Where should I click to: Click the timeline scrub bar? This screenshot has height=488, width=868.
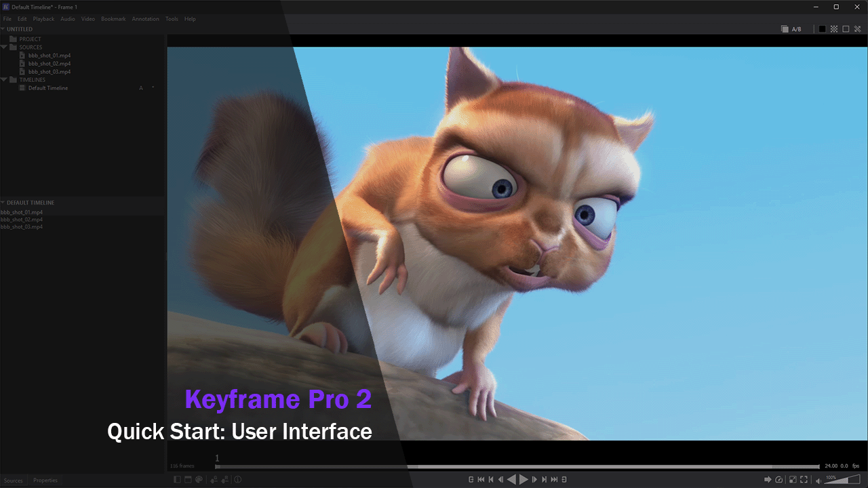point(517,466)
